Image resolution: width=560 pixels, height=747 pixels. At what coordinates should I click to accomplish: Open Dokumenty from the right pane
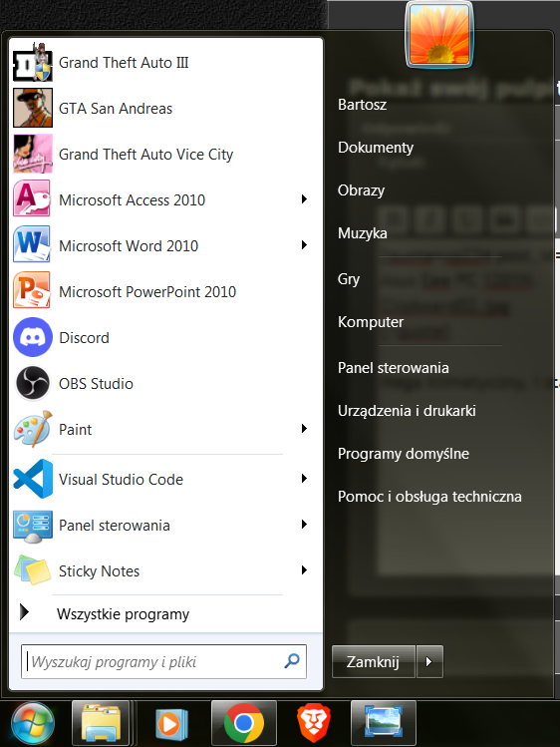(x=376, y=148)
